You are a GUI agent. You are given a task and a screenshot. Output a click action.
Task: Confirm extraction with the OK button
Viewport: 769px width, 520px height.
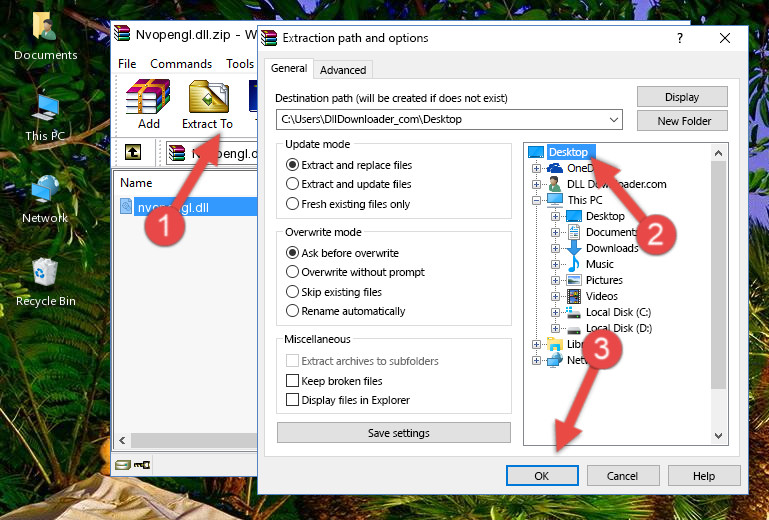click(542, 475)
